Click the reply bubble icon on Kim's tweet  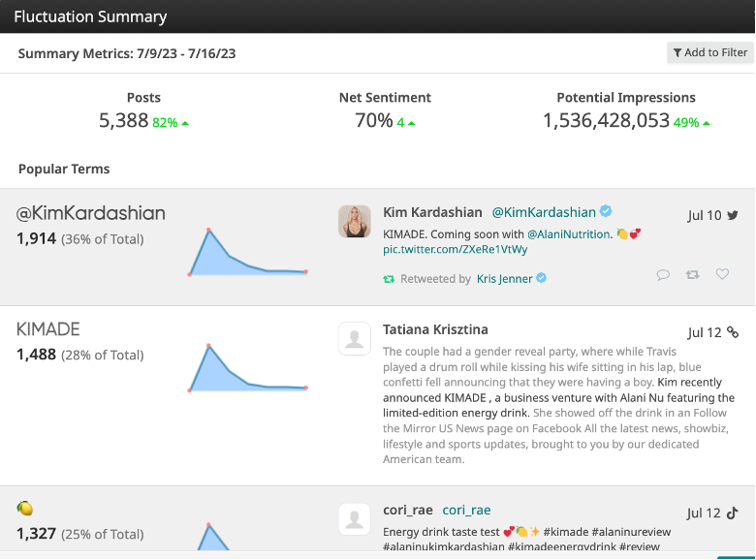[663, 275]
